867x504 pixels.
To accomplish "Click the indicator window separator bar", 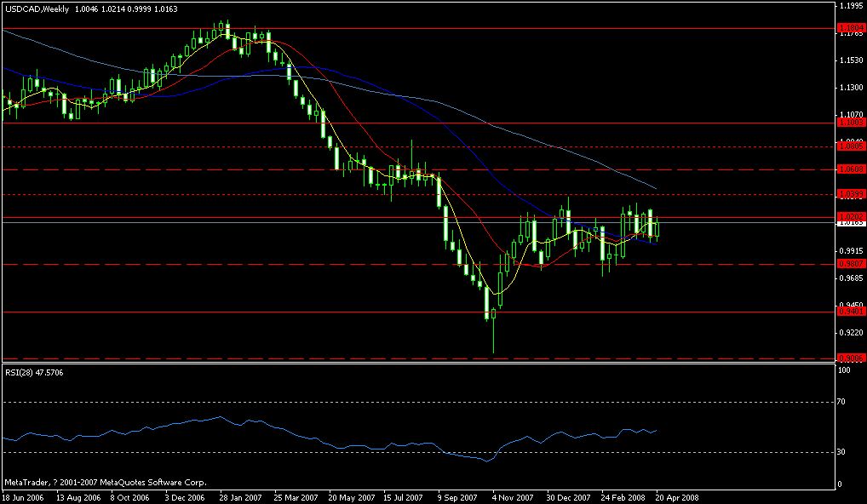I will click(426, 364).
